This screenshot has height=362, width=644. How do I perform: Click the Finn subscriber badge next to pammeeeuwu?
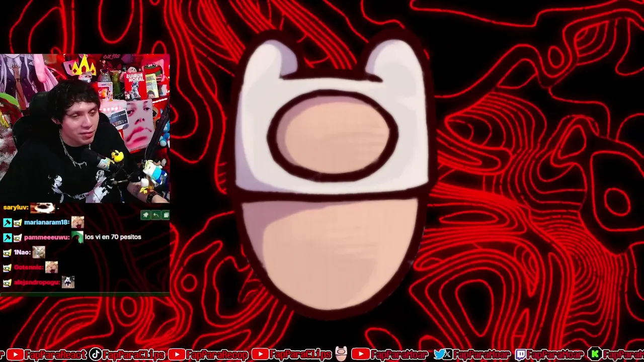click(x=18, y=237)
